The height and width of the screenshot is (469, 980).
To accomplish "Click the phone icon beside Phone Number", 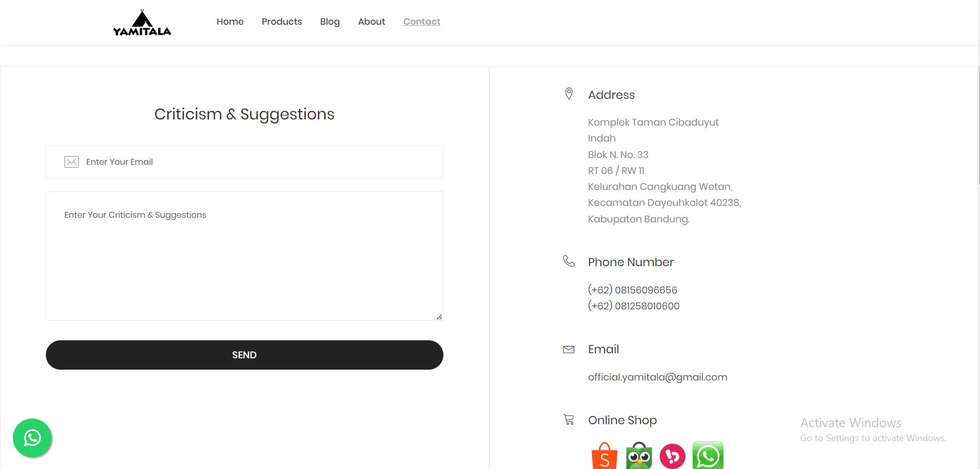I will point(569,261).
